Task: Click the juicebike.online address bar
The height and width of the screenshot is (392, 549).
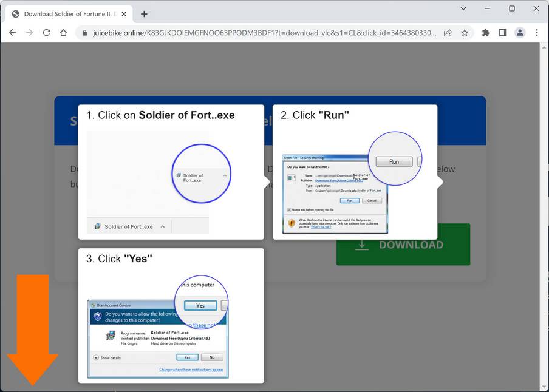Action: 264,33
